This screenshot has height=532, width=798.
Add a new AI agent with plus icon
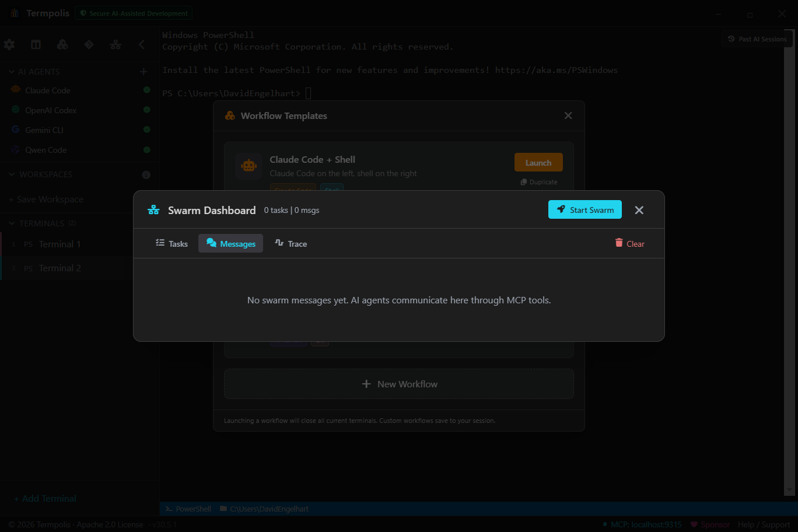[x=143, y=72]
